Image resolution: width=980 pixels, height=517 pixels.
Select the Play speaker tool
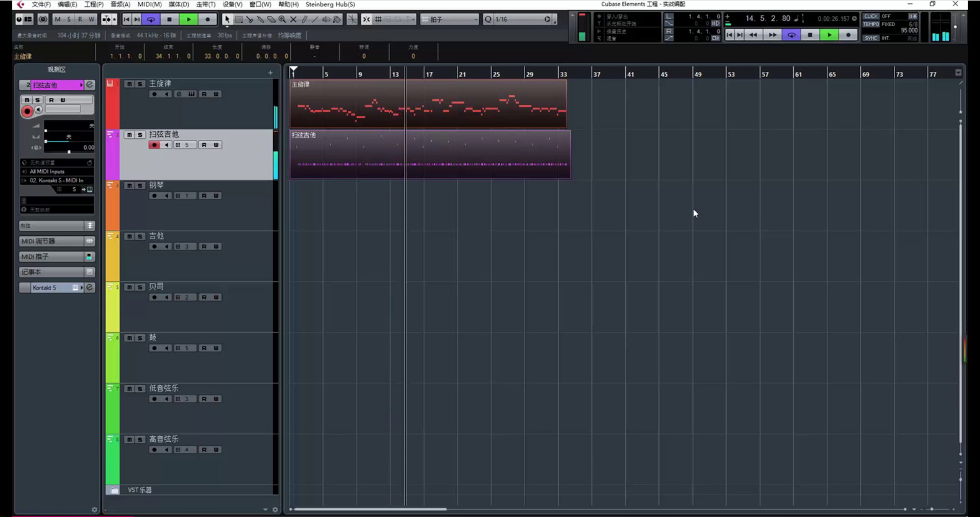tap(326, 19)
